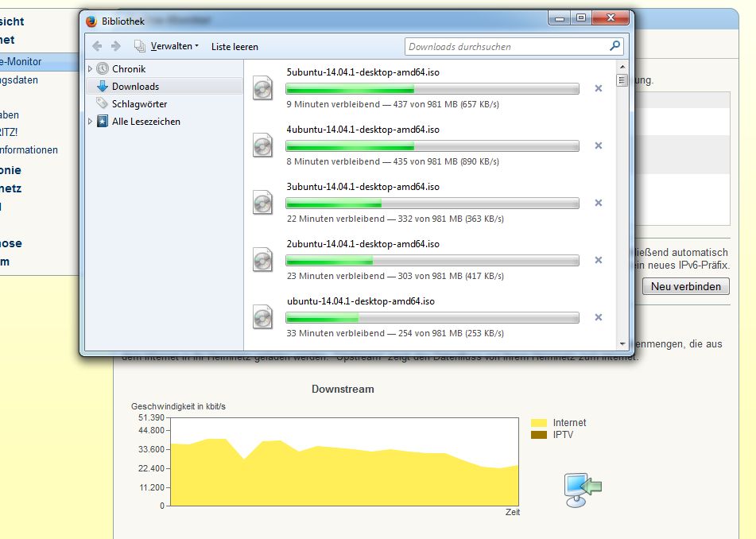The height and width of the screenshot is (539, 756).
Task: Click the 3ubuntu download progress bar
Action: 432,204
